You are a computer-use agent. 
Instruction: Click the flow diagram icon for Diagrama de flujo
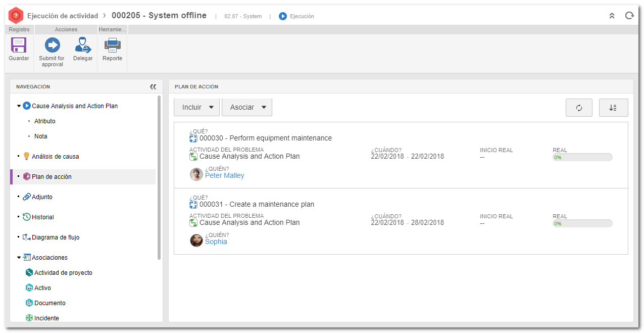click(x=27, y=237)
